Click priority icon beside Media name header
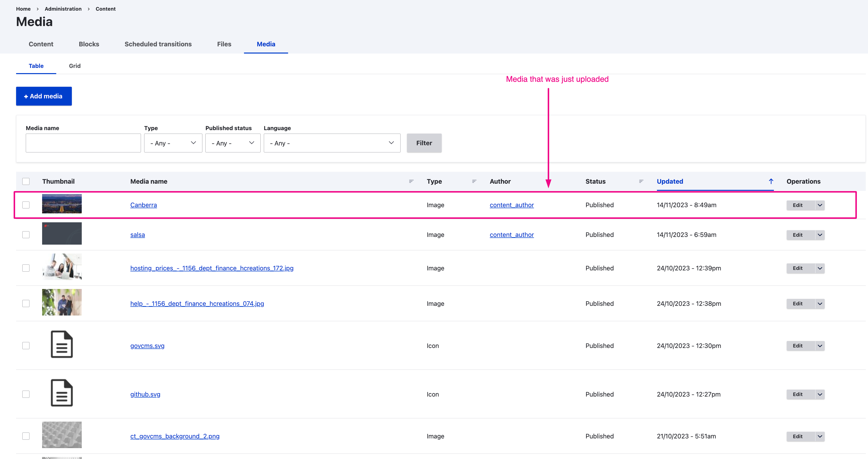Viewport: 868px width, 459px height. (x=411, y=181)
